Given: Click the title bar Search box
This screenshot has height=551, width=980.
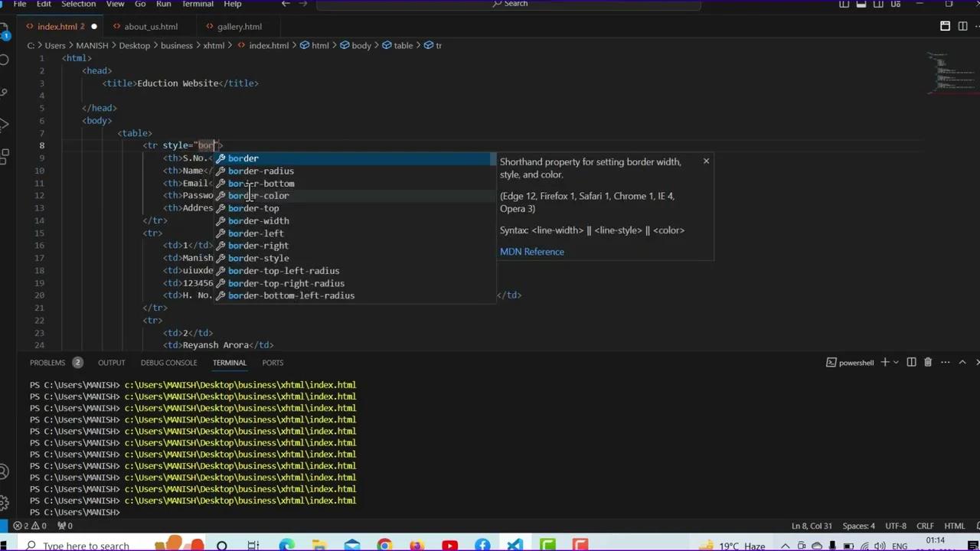Looking at the screenshot, I should coord(508,4).
